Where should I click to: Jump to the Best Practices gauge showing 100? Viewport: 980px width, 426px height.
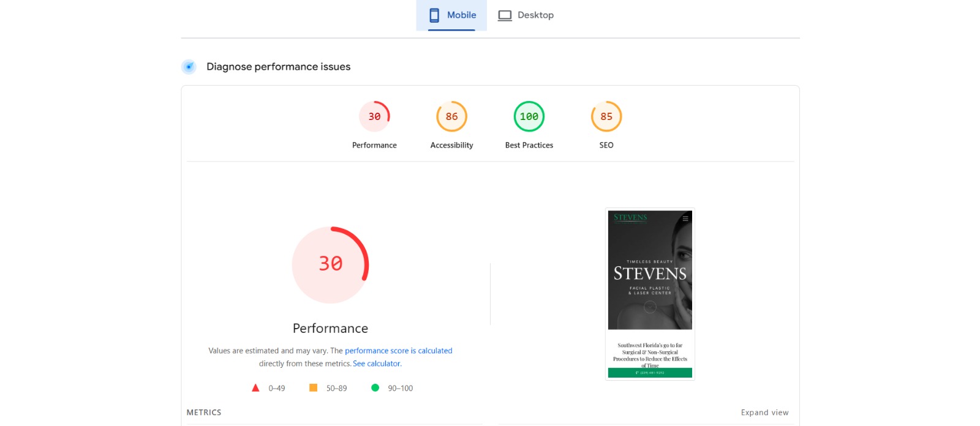(529, 116)
